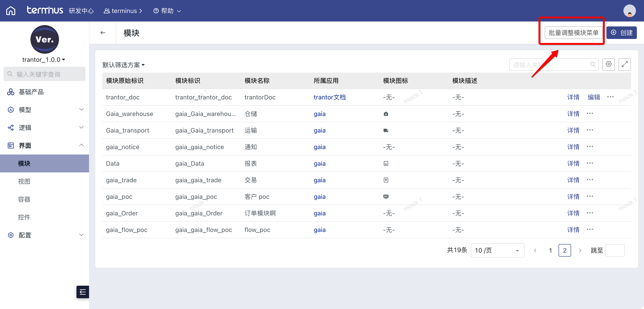Image resolution: width=644 pixels, height=309 pixels.
Task: Click 编辑 for trantor_doc row
Action: coord(594,97)
